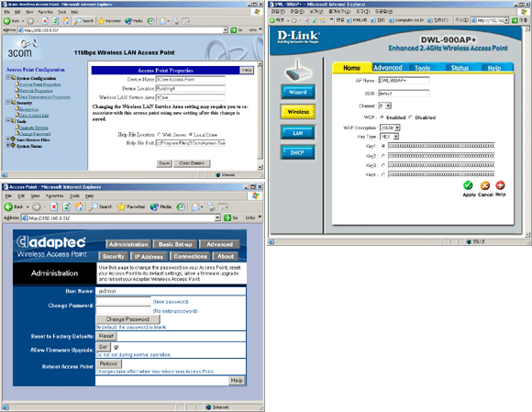
Task: Select Key4 radio button
Action: point(383,174)
